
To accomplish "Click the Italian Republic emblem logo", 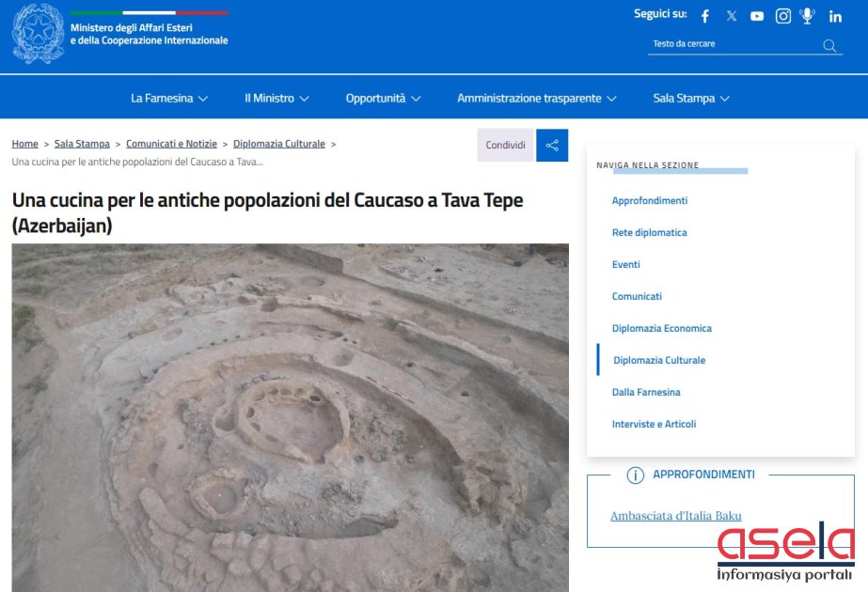I will [38, 34].
